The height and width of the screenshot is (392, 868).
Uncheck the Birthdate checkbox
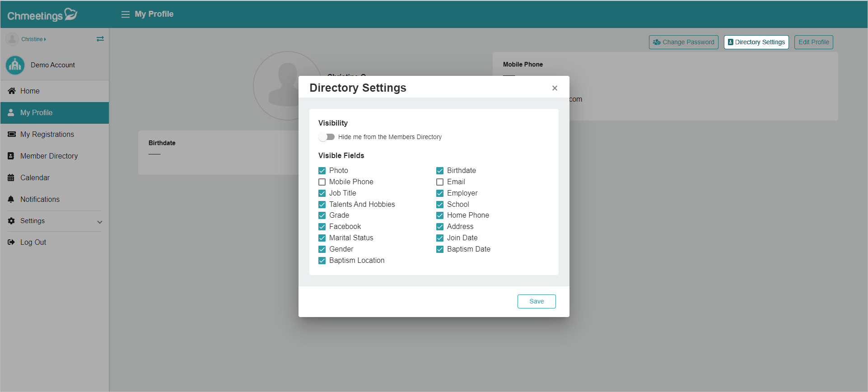pos(440,171)
